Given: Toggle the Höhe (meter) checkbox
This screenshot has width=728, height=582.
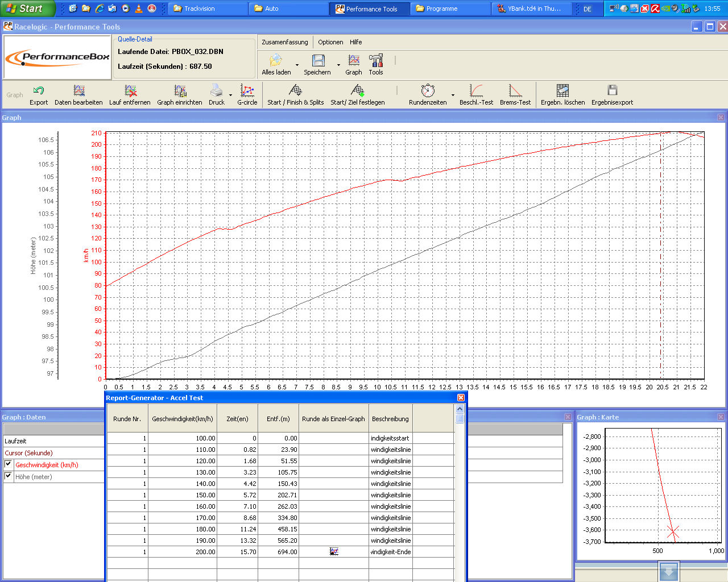Looking at the screenshot, I should [8, 476].
